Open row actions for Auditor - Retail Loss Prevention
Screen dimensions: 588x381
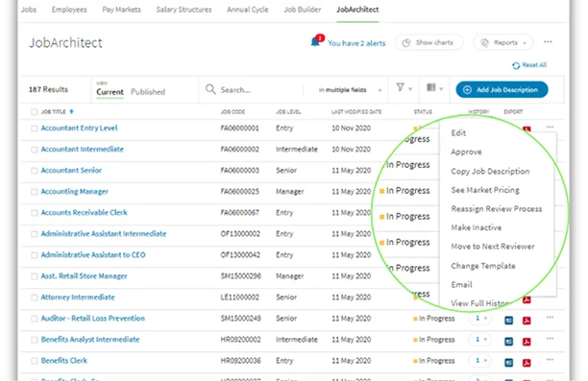(550, 318)
